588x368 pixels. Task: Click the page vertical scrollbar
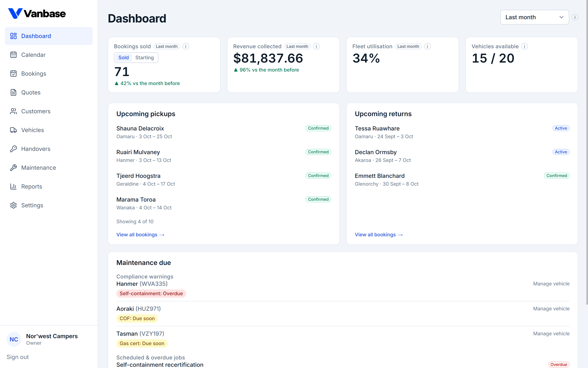(x=587, y=152)
